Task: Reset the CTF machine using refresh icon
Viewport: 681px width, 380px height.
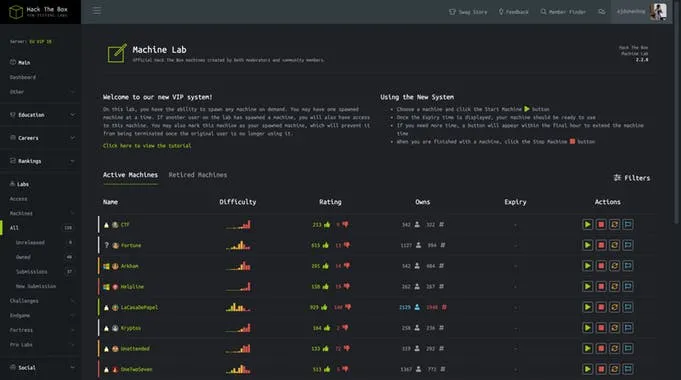Action: click(615, 225)
